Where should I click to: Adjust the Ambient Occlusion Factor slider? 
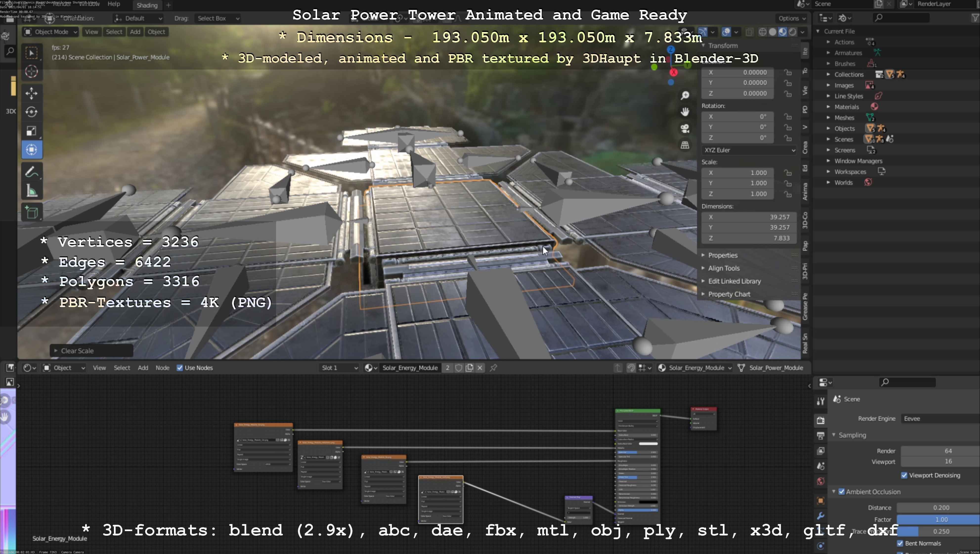pyautogui.click(x=938, y=519)
